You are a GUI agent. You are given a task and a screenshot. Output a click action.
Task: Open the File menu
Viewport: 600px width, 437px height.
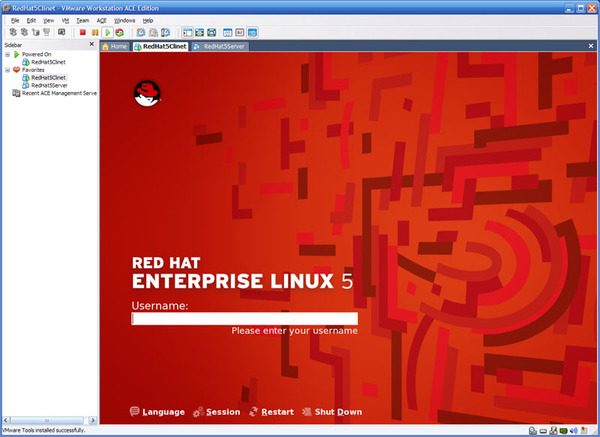pyautogui.click(x=15, y=20)
